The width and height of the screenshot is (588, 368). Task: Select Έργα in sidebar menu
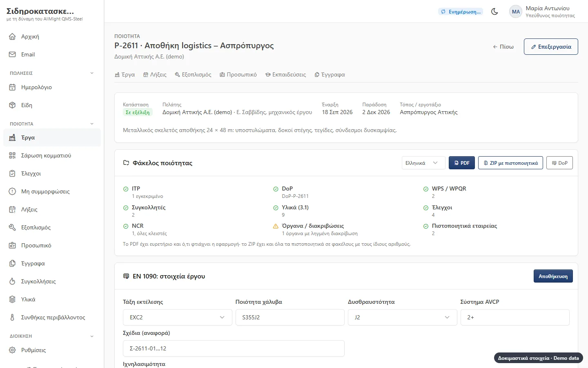[52, 137]
